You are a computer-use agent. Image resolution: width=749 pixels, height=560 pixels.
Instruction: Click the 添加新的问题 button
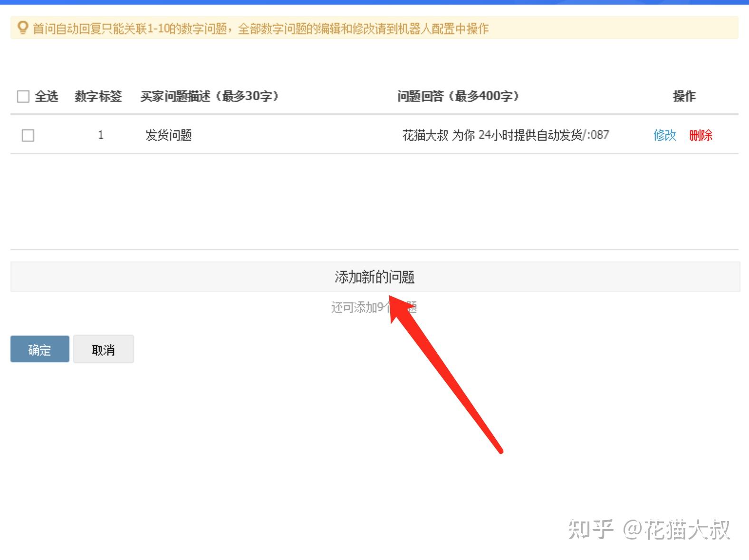pos(375,277)
